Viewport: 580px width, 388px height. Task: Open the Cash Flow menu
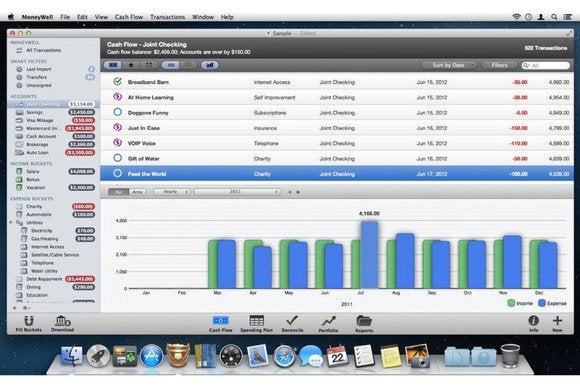pyautogui.click(x=129, y=17)
